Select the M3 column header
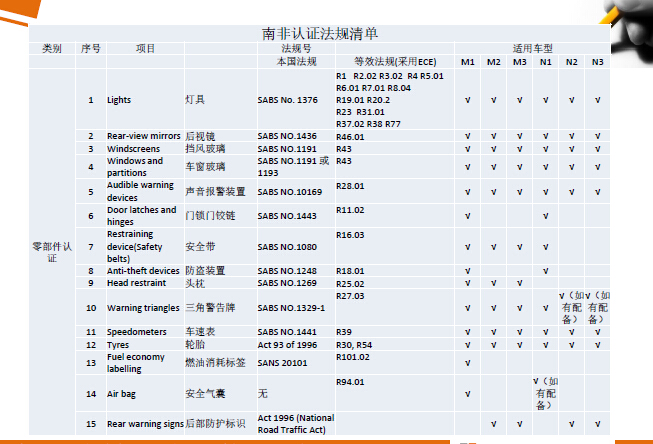The width and height of the screenshot is (653, 444). 519,62
